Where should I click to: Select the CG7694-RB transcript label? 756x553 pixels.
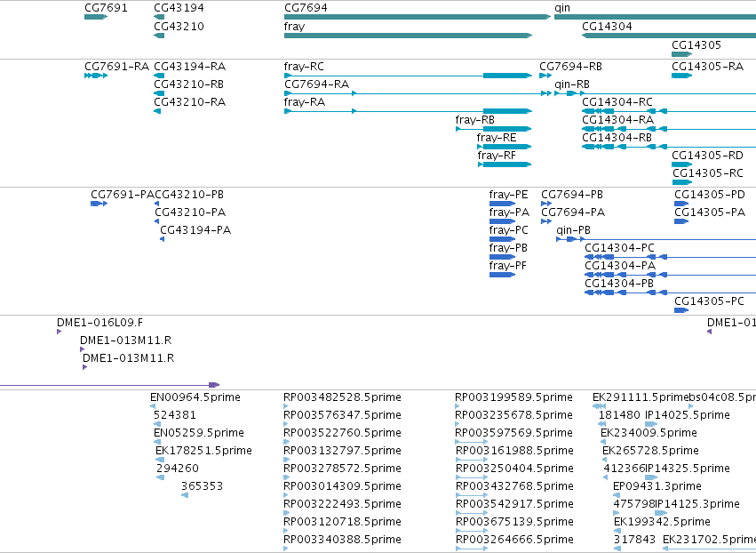571,67
